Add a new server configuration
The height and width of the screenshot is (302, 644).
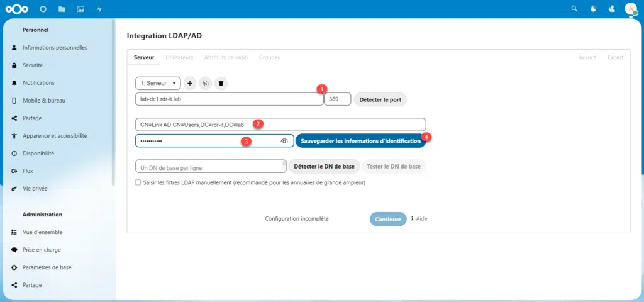tap(190, 83)
